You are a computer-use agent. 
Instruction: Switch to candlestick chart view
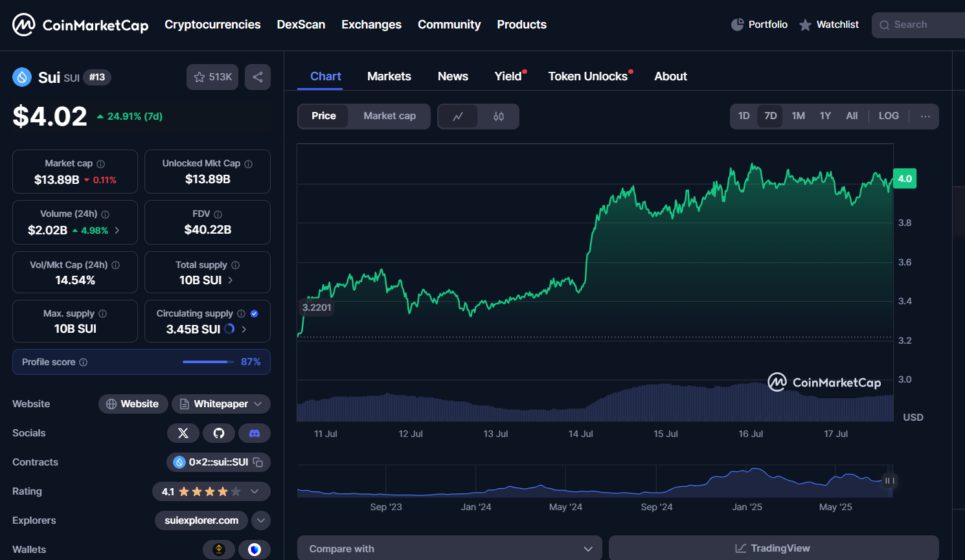pyautogui.click(x=499, y=117)
